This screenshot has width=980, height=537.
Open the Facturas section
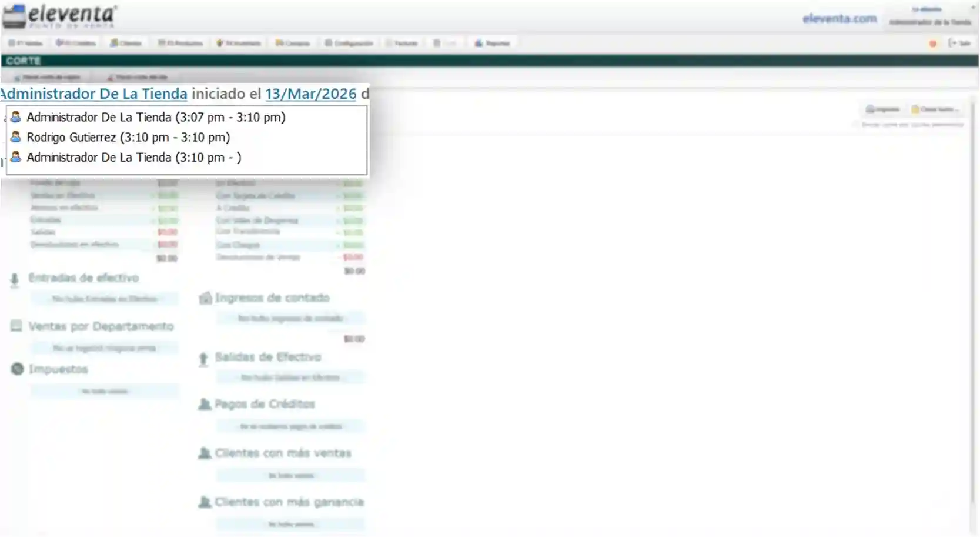coord(402,43)
